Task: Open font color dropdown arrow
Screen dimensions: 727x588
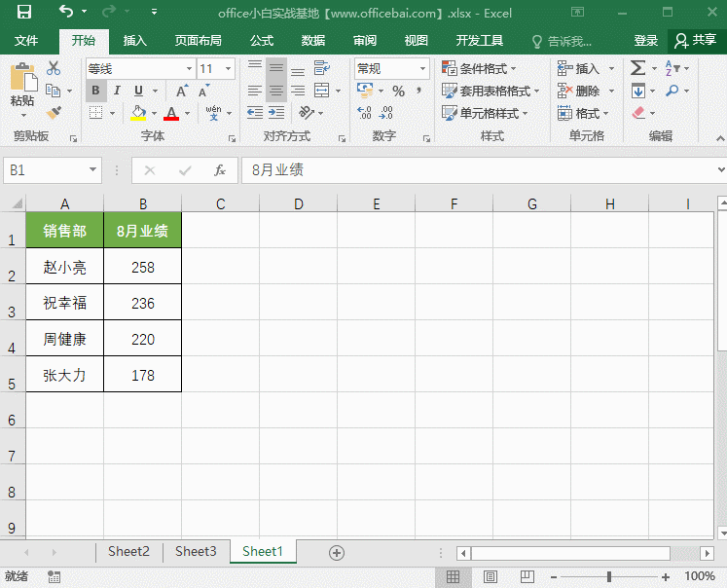Action: coord(187,113)
